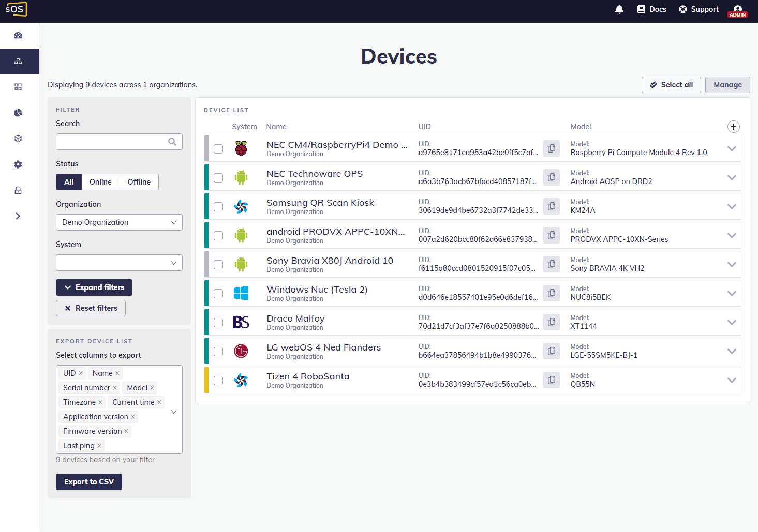This screenshot has width=758, height=532.
Task: Select the analytics pie chart sidebar icon
Action: pos(18,113)
